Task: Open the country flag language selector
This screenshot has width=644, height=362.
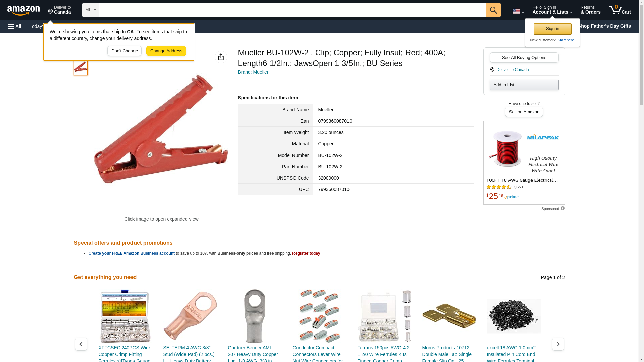Action: pos(518,11)
